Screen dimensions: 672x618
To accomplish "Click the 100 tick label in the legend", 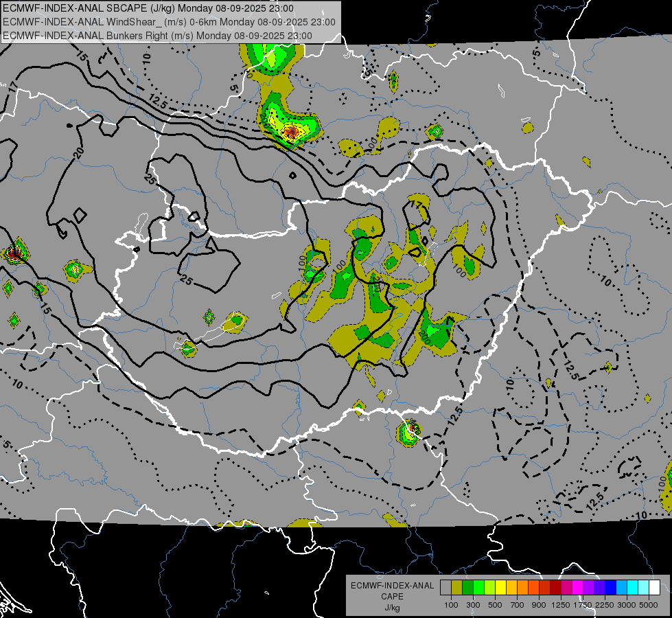I will (451, 605).
